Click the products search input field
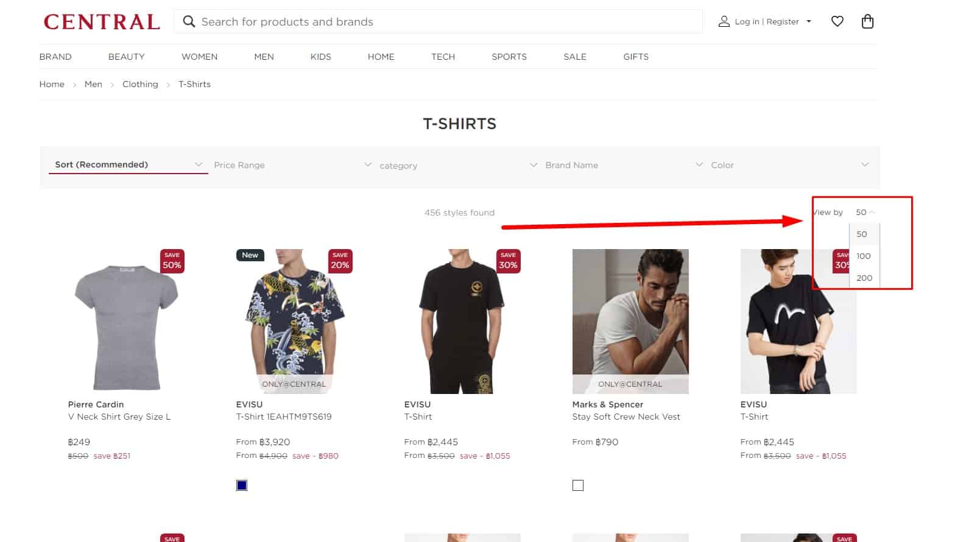The image size is (980, 542). pos(426,21)
